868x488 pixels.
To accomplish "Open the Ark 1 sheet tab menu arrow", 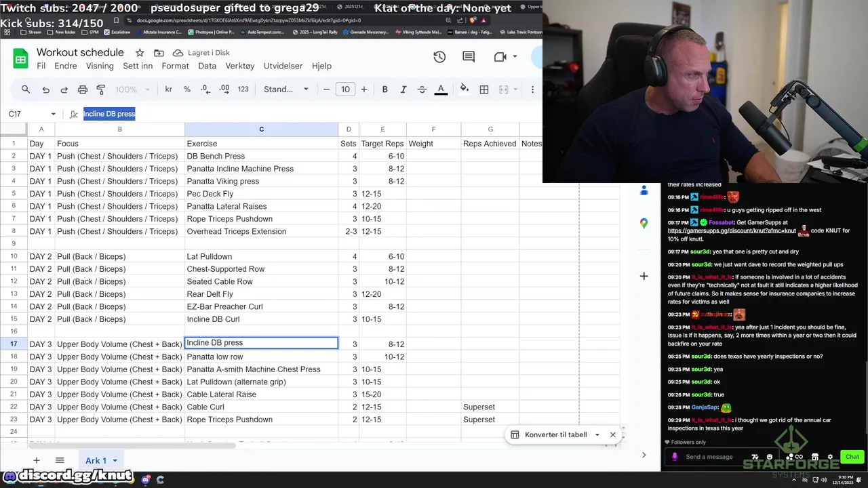I will 115,461.
